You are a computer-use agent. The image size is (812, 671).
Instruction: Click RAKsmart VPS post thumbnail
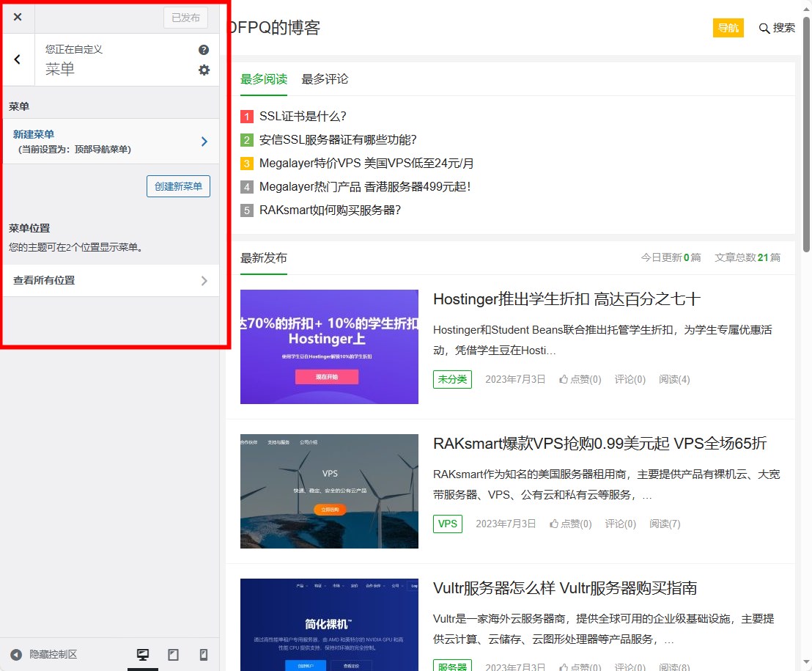pos(329,491)
